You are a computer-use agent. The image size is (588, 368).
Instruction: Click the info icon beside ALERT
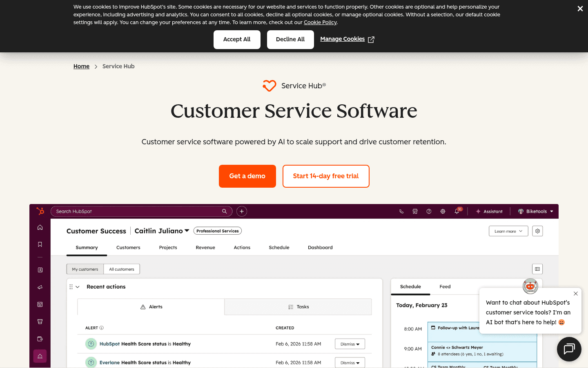pyautogui.click(x=102, y=328)
